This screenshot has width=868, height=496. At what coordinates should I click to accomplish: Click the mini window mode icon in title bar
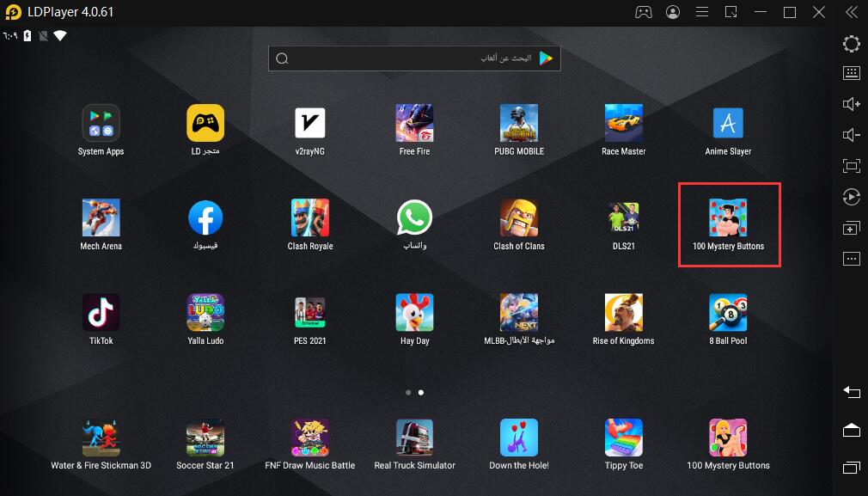731,12
